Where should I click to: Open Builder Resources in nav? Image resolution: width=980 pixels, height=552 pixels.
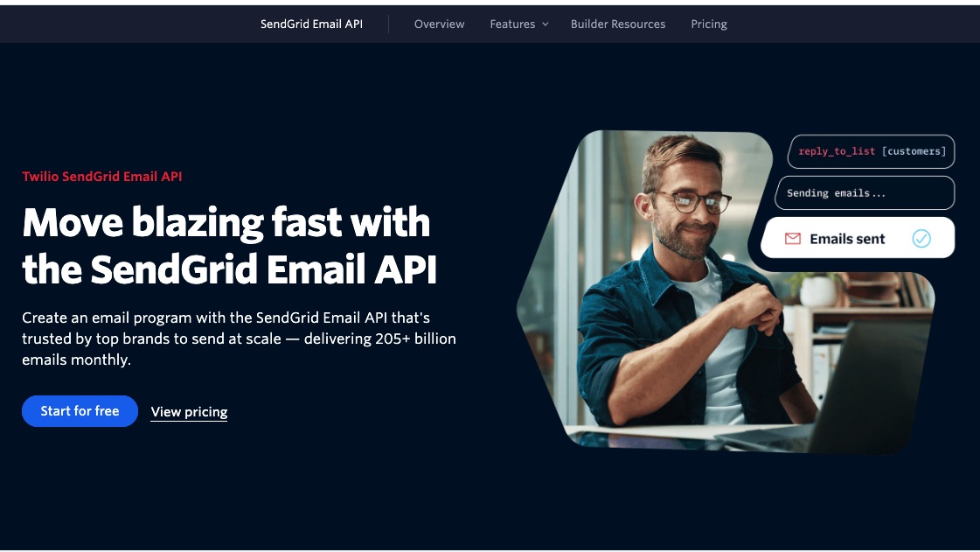[x=617, y=24]
